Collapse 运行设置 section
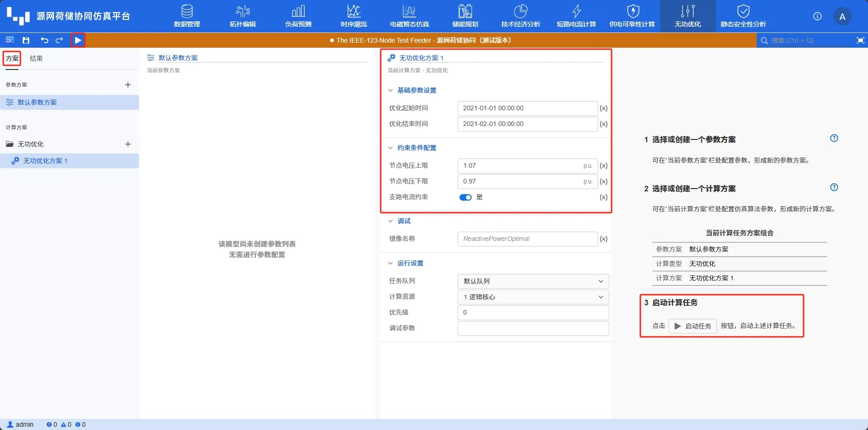Viewport: 868px width, 430px height. pyautogui.click(x=390, y=263)
